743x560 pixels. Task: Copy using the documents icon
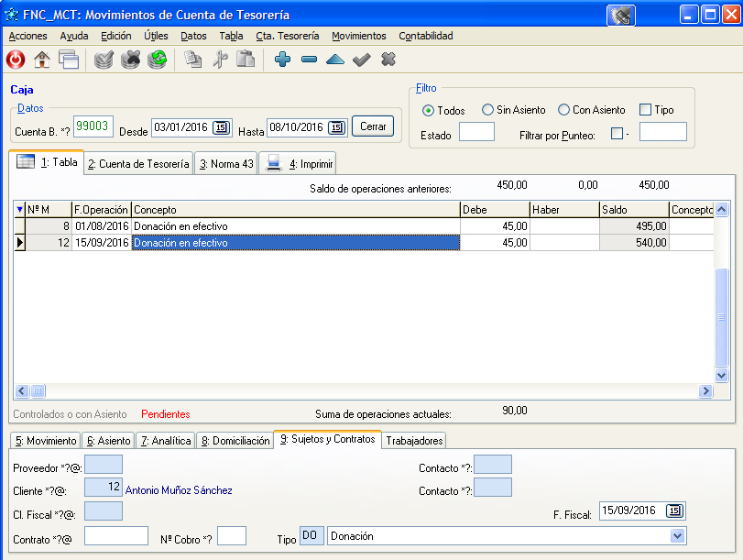coord(193,60)
